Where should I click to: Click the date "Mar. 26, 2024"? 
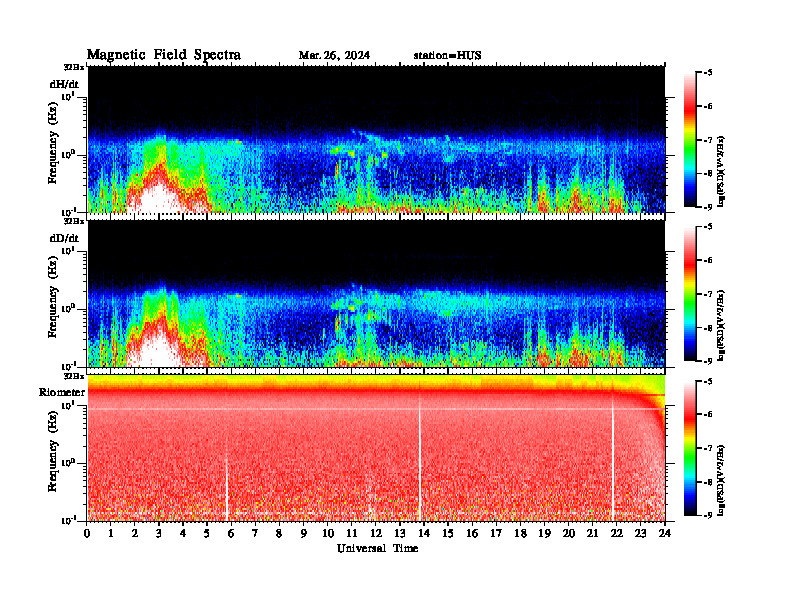(334, 56)
